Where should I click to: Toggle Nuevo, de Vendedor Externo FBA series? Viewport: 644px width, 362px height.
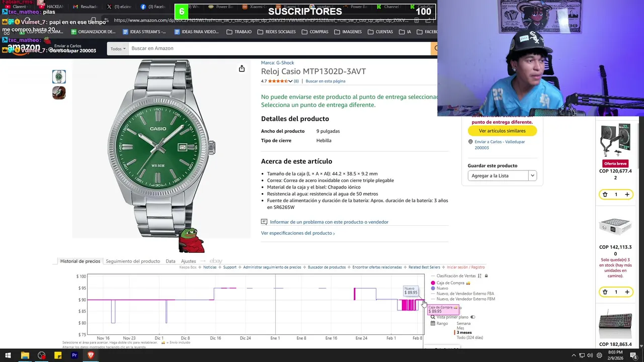(x=462, y=294)
